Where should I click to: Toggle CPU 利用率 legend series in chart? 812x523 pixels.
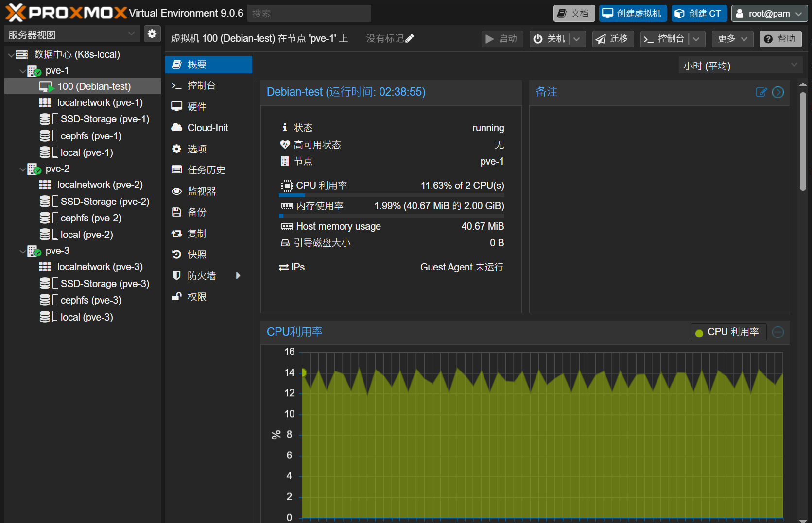coord(728,332)
